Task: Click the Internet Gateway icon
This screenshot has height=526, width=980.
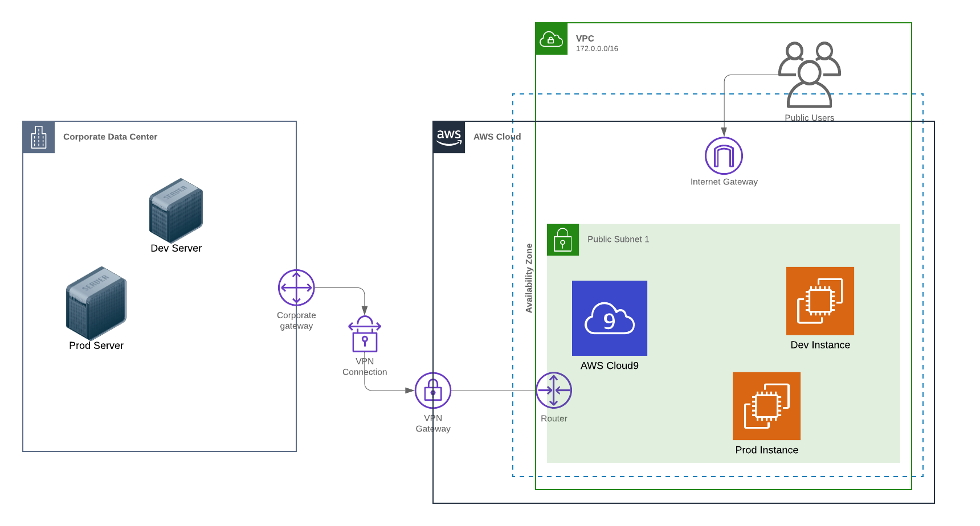Action: [x=724, y=155]
